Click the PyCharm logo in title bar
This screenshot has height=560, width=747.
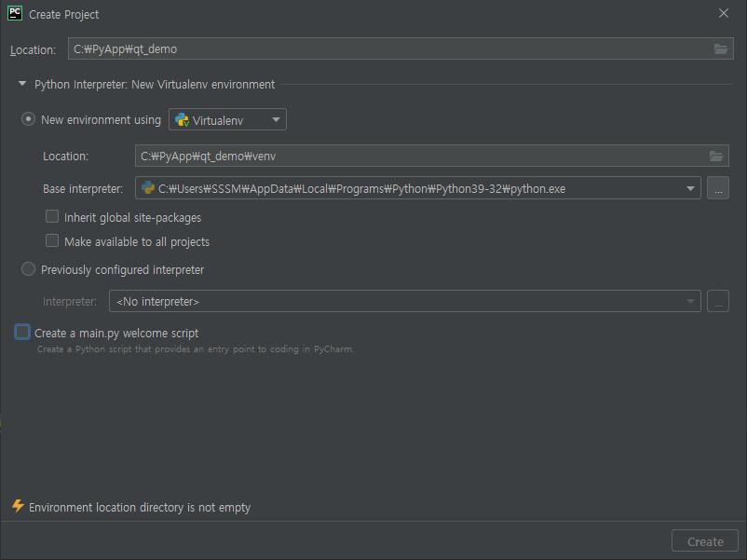(x=15, y=13)
